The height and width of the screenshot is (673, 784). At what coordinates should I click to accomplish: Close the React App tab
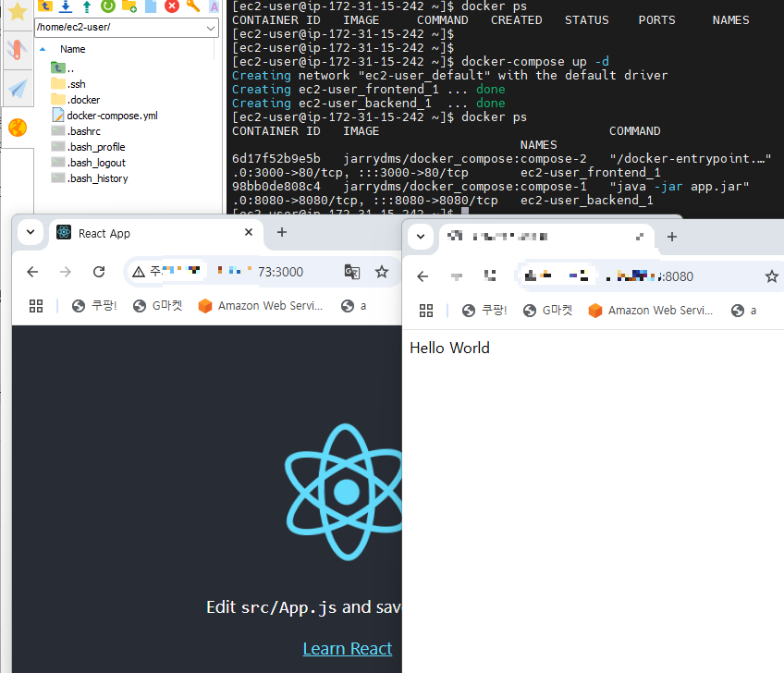click(x=249, y=232)
